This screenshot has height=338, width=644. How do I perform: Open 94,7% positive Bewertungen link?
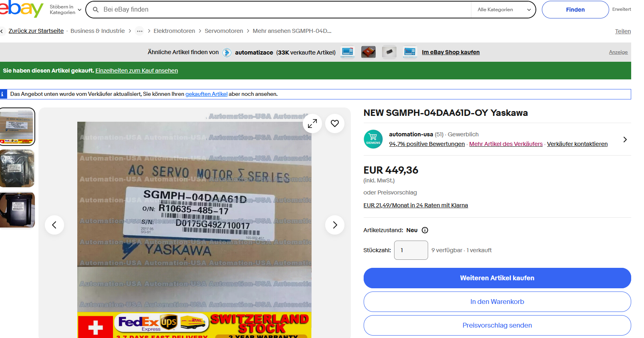pos(427,144)
